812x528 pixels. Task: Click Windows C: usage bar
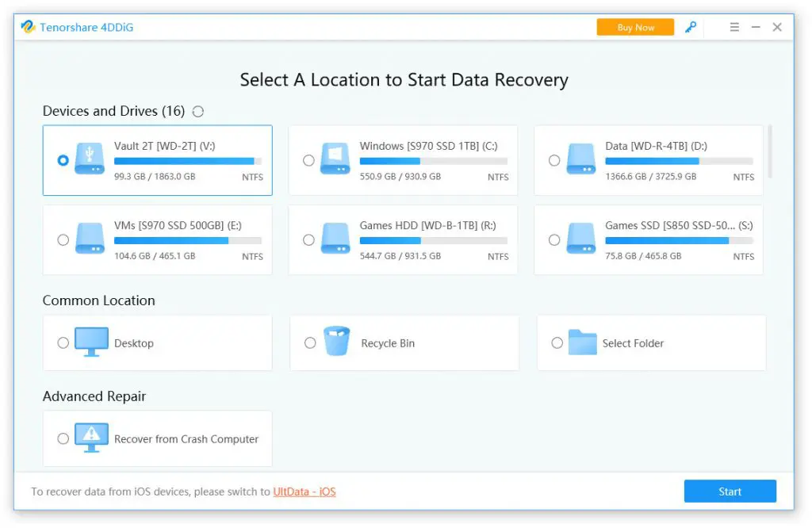coord(434,161)
